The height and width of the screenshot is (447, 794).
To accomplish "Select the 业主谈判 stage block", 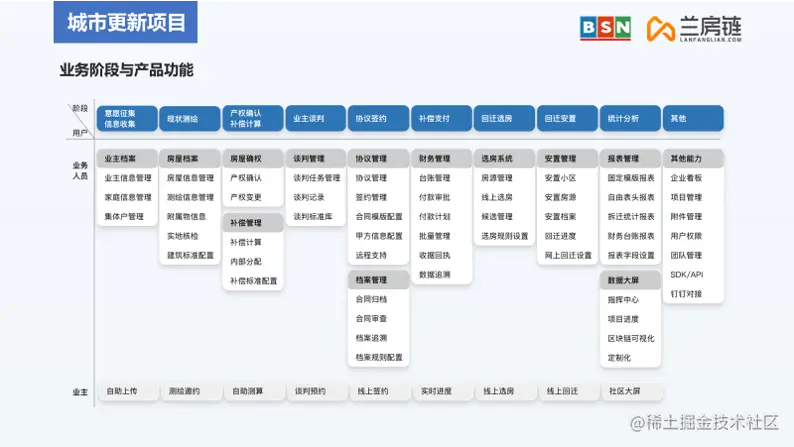I will coord(315,118).
